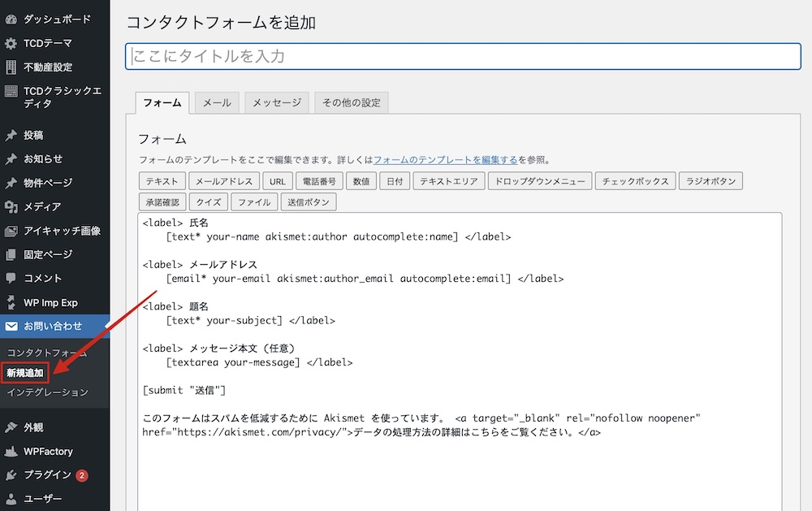Viewport: 812px width, 511px height.
Task: Insert a テキストエリア field tag
Action: [449, 181]
